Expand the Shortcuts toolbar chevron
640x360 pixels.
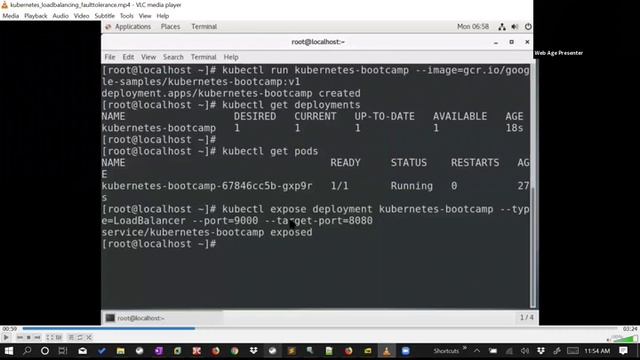[x=464, y=349]
